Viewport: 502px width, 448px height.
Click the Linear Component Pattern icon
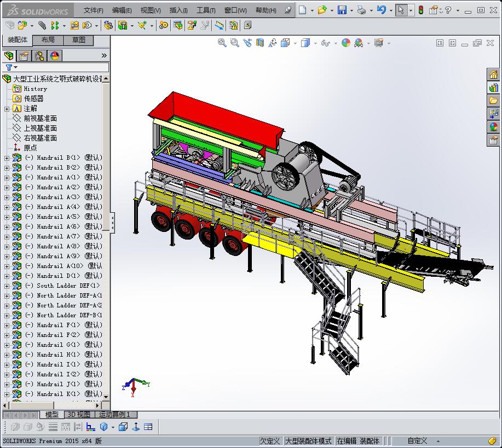pyautogui.click(x=55, y=25)
